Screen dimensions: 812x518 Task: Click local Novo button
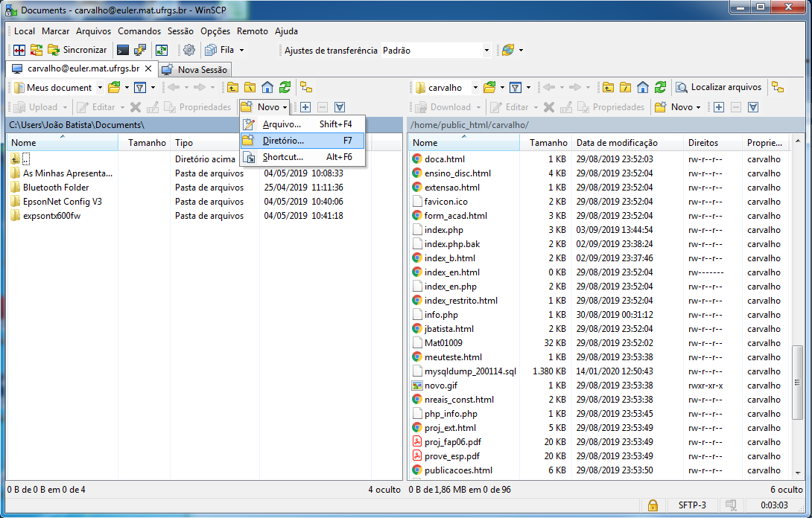(x=264, y=107)
